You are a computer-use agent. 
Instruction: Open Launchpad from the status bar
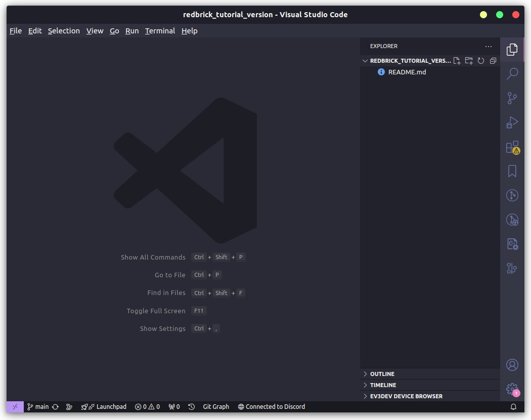(x=104, y=407)
